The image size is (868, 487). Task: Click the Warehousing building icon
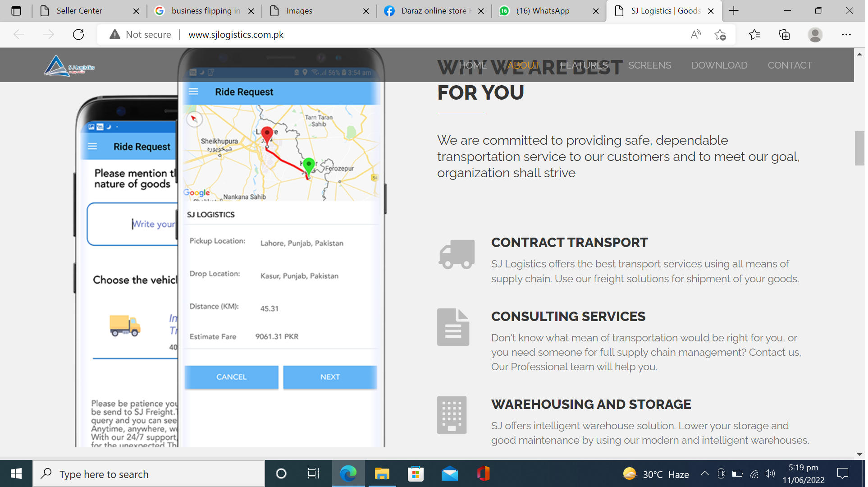point(452,415)
